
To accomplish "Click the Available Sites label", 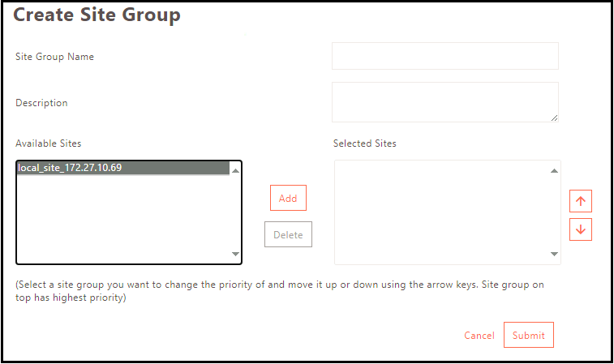I will [x=48, y=143].
